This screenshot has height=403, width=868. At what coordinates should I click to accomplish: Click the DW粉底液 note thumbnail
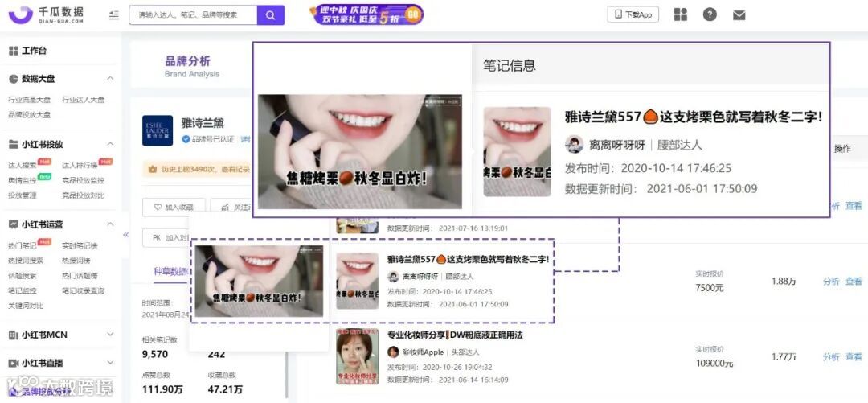click(x=357, y=356)
